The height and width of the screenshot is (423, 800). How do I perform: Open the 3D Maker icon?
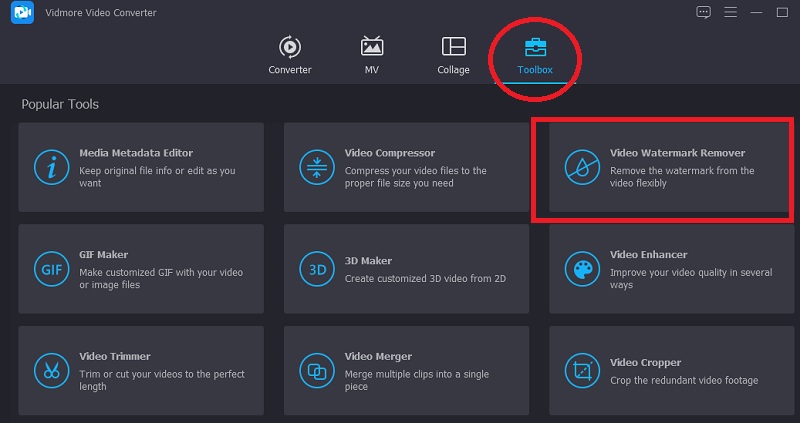(x=316, y=269)
